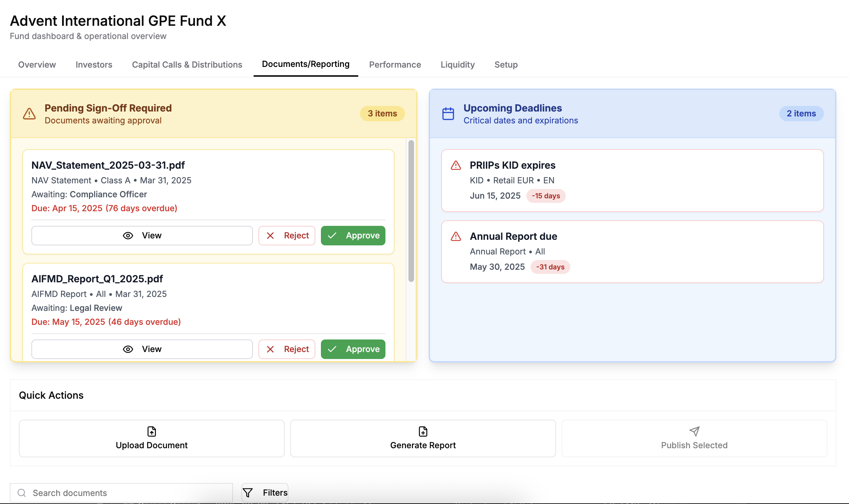849x504 pixels.
Task: Open the Filters dropdown
Action: click(265, 492)
